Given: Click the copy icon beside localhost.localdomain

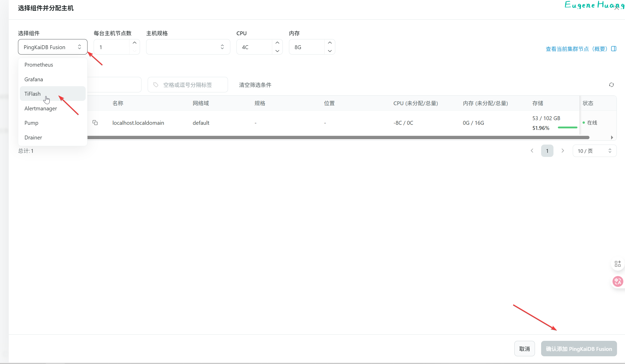Looking at the screenshot, I should pyautogui.click(x=95, y=123).
